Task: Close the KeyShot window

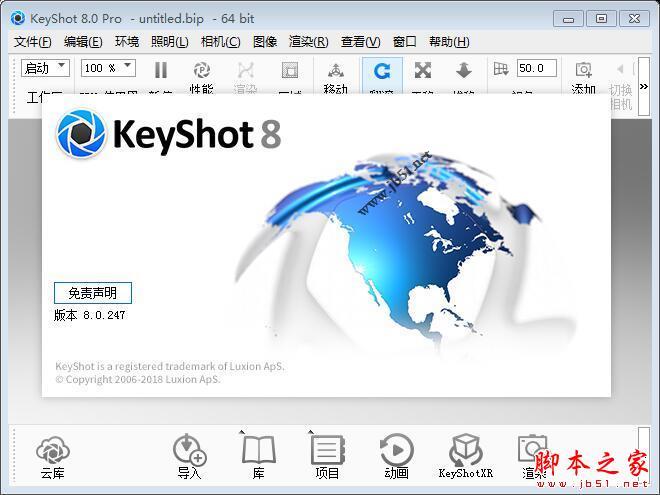Action: 634,19
